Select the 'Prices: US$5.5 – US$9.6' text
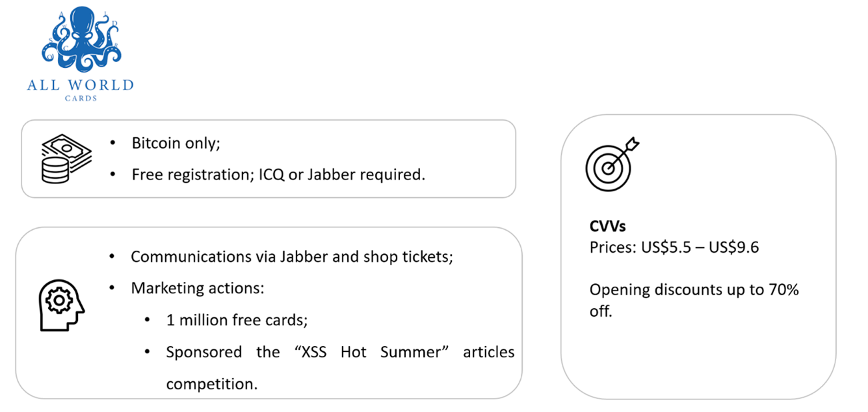The height and width of the screenshot is (412, 868). tap(674, 248)
